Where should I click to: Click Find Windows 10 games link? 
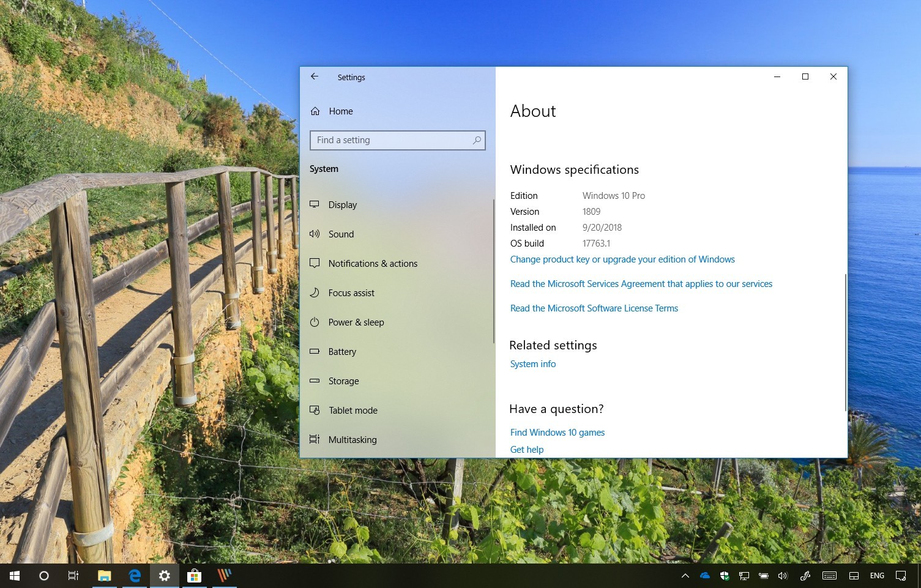(x=557, y=433)
